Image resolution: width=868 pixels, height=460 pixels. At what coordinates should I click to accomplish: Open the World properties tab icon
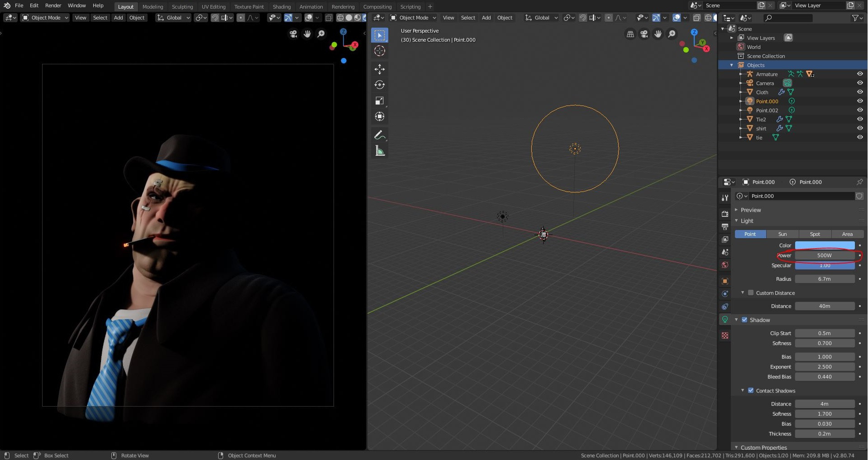[x=725, y=265]
